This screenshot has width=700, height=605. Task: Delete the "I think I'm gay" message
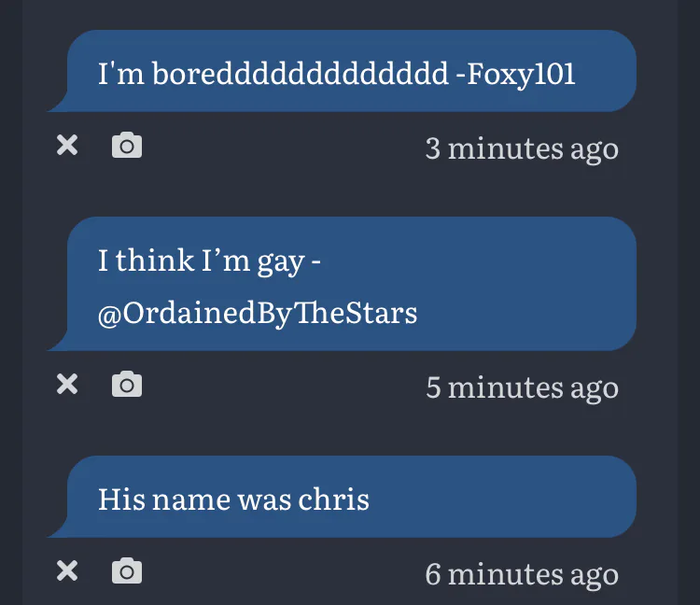(x=67, y=384)
